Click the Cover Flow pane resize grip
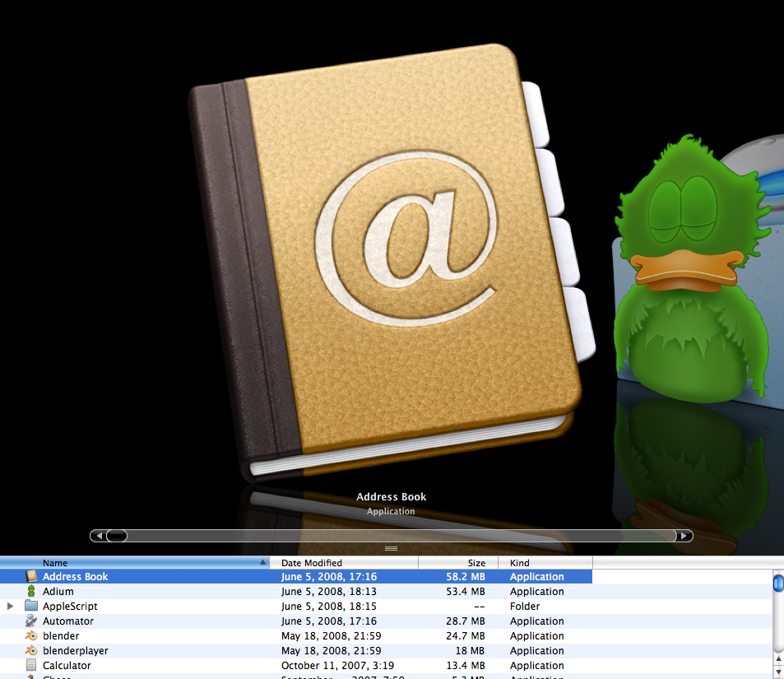Viewport: 784px width, 679px height. pos(391,548)
